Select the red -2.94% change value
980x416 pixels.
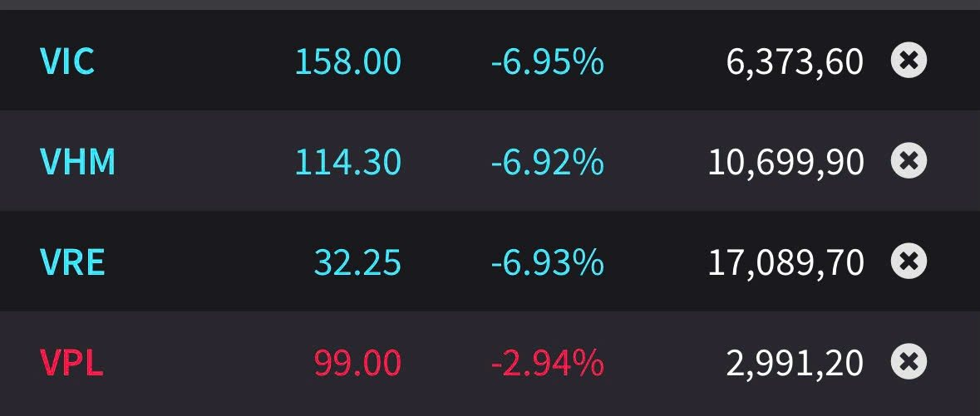pyautogui.click(x=547, y=363)
